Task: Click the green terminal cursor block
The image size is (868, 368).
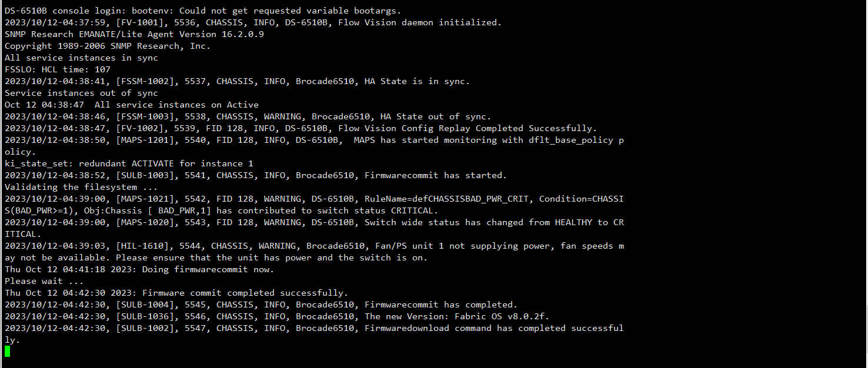Action: pyautogui.click(x=7, y=352)
